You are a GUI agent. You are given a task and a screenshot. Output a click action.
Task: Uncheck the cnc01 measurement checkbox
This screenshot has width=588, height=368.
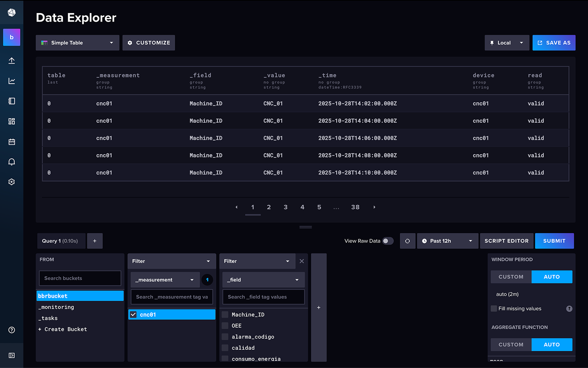[x=133, y=315]
